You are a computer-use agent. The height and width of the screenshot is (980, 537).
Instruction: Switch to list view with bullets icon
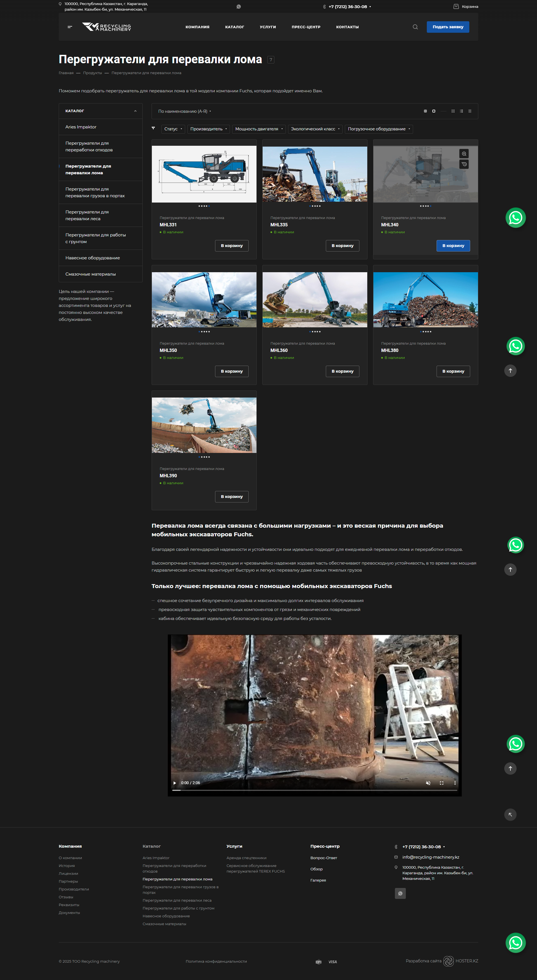(461, 111)
